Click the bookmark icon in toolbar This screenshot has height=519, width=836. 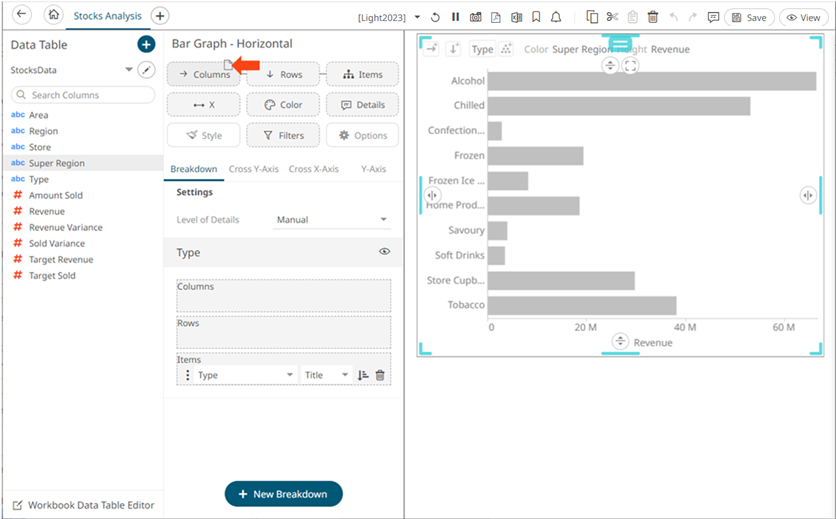pos(536,17)
